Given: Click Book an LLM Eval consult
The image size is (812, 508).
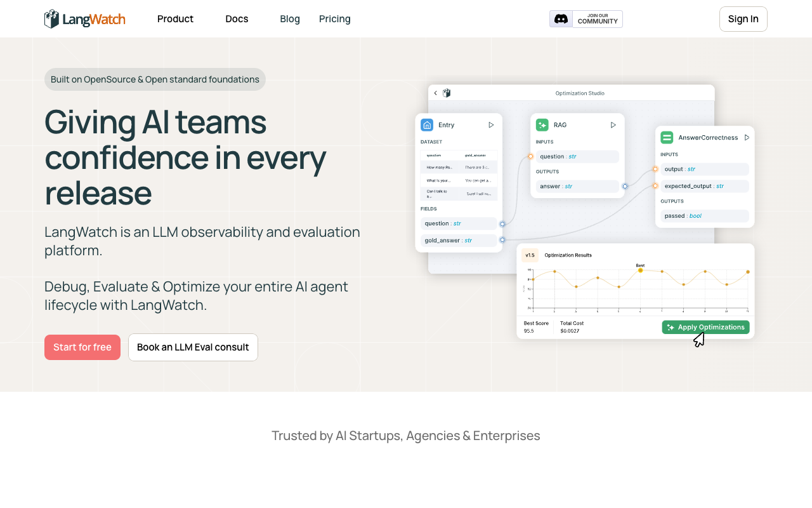Looking at the screenshot, I should (193, 347).
